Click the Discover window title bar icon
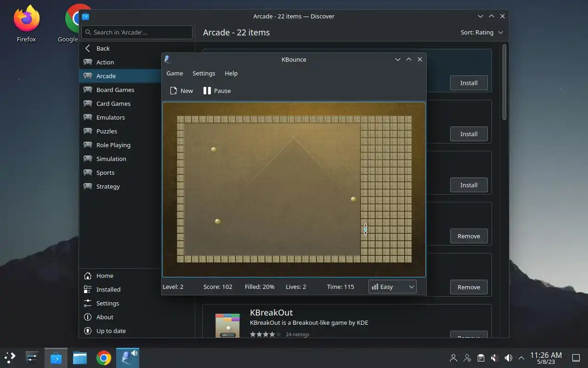 (85, 16)
